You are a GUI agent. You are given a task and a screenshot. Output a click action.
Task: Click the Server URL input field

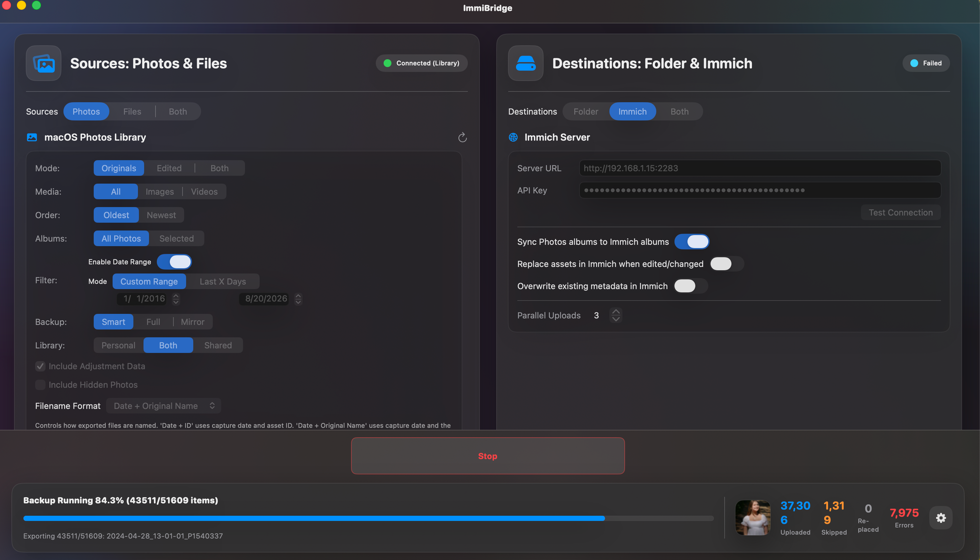click(760, 168)
